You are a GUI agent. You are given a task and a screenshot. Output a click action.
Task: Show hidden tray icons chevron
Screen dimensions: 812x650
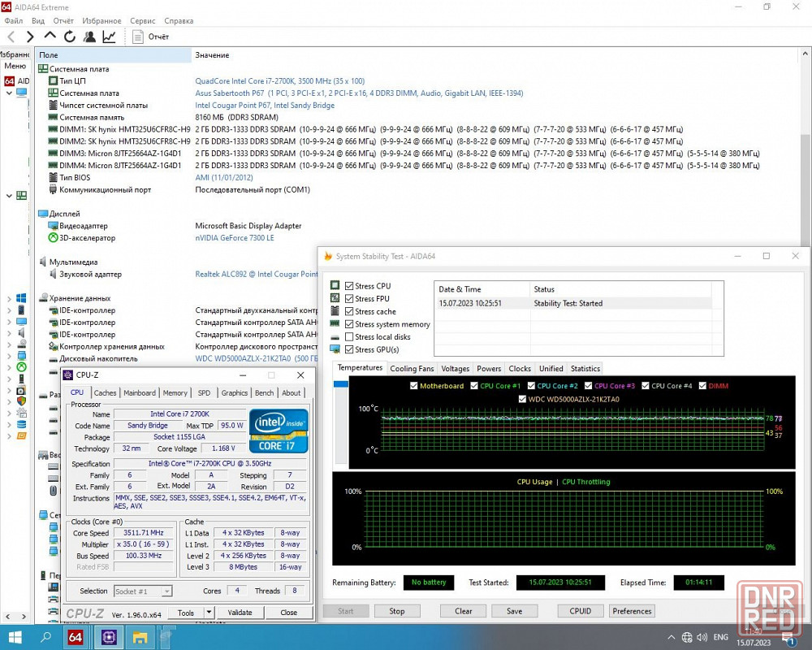tap(672, 637)
